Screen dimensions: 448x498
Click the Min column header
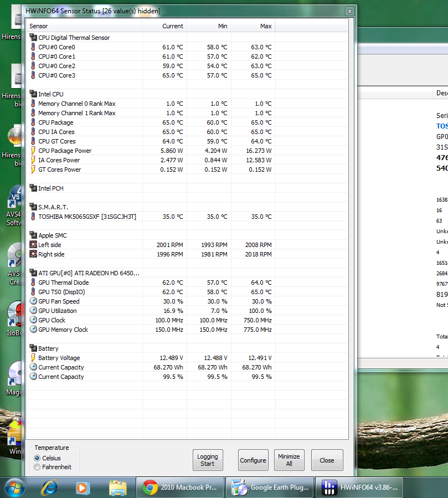point(209,26)
